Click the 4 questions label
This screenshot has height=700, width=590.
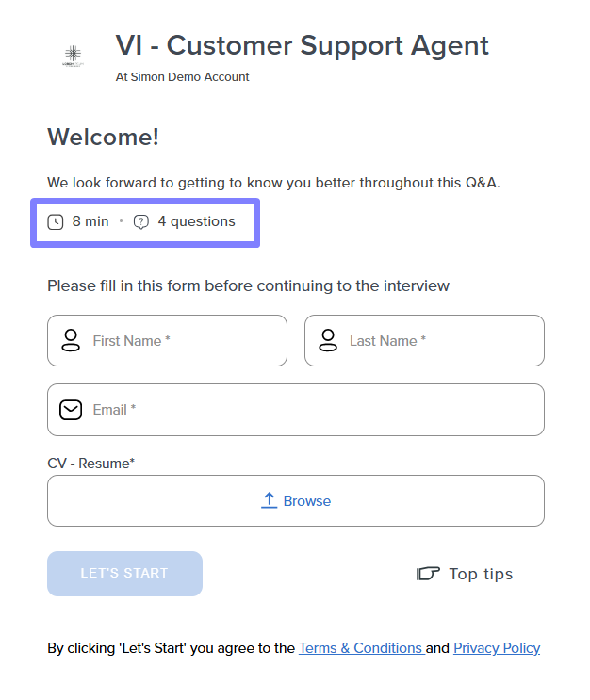click(x=196, y=221)
